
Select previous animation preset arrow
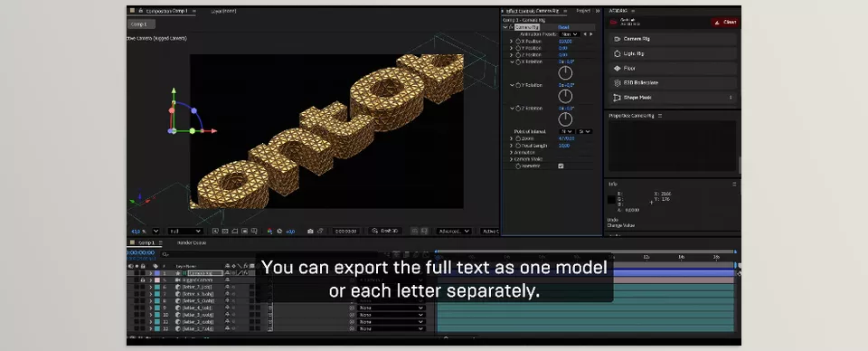[x=585, y=33]
